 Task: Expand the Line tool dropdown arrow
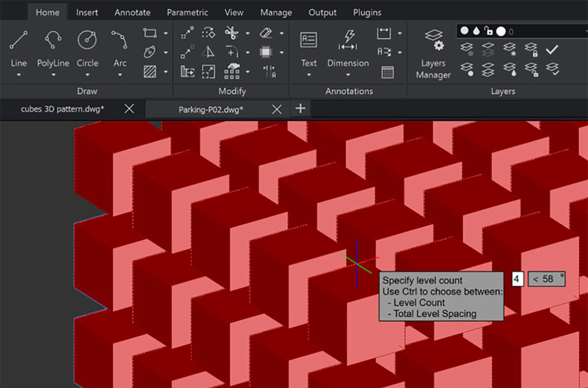(x=18, y=75)
